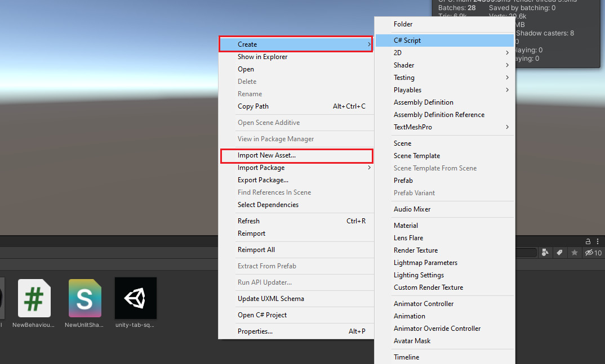Screen dimensions: 605x364
Task: Select Timeline in Create submenu
Action: click(x=444, y=357)
